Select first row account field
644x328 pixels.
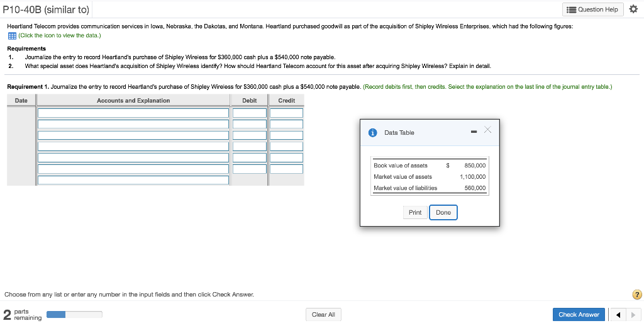pos(133,113)
